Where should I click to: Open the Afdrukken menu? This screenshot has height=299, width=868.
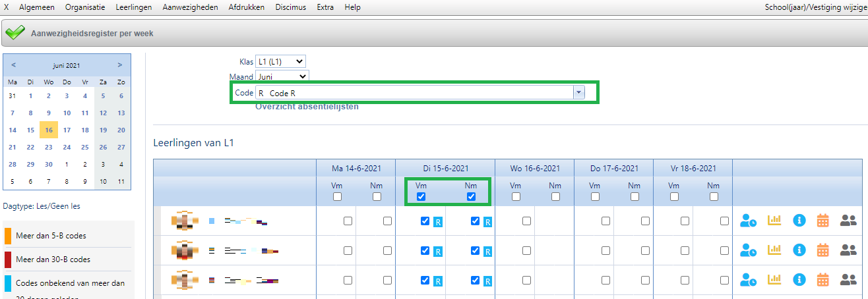click(246, 7)
